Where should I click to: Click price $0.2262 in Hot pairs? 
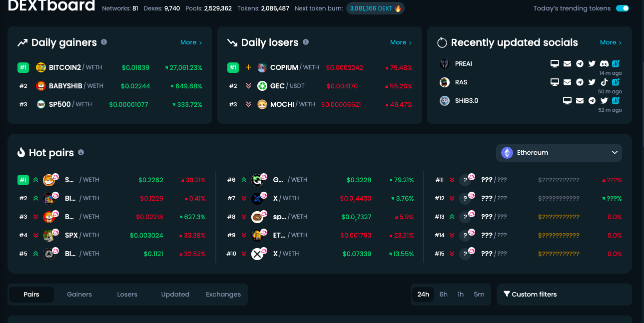pyautogui.click(x=151, y=180)
